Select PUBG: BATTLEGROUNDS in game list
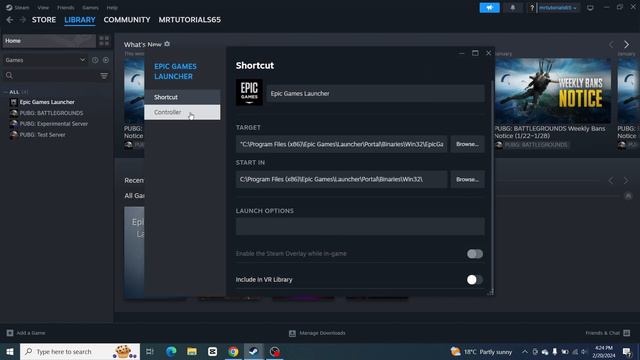 click(x=51, y=113)
